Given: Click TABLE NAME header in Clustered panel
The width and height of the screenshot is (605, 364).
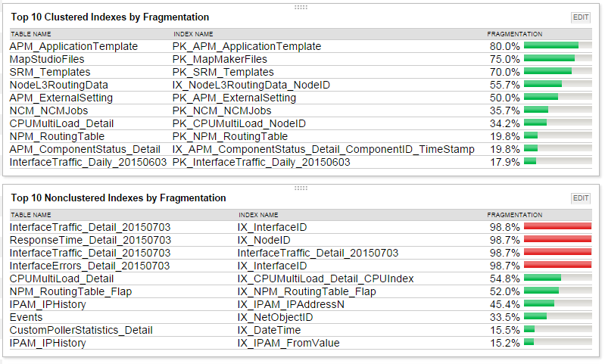Looking at the screenshot, I should (x=31, y=34).
